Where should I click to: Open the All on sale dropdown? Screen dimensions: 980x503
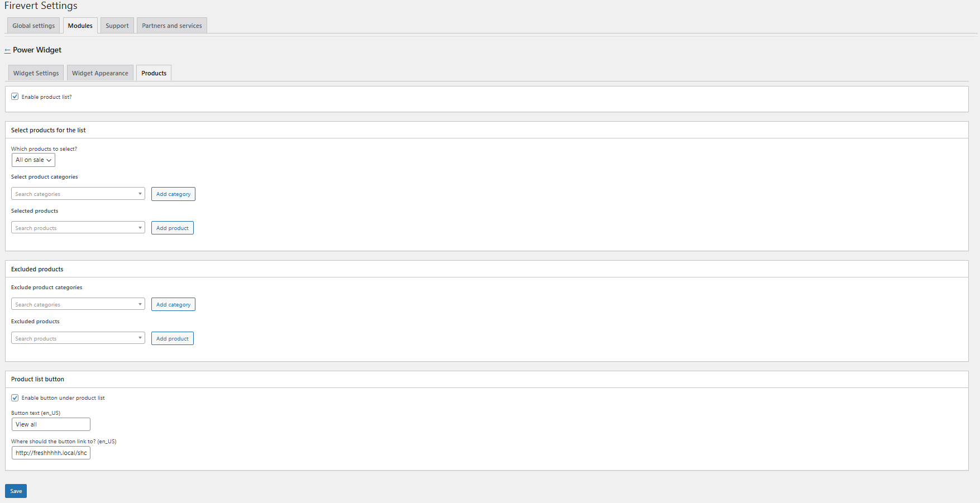[34, 160]
